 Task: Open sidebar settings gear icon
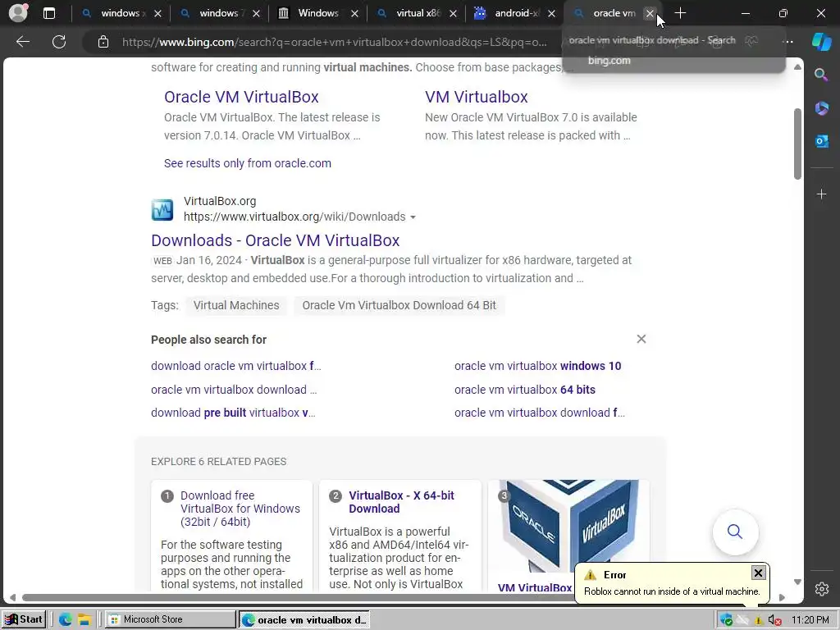[821, 589]
